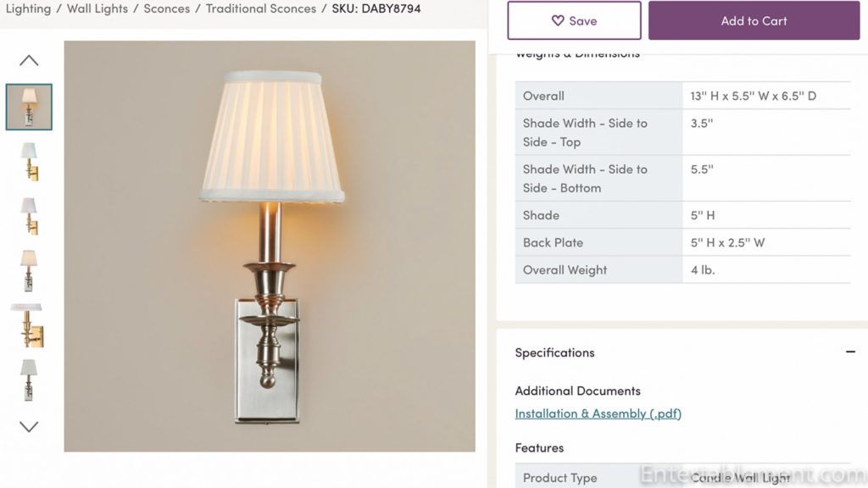Open the fourth thumbnail image
This screenshot has width=868, height=488.
coord(29,270)
